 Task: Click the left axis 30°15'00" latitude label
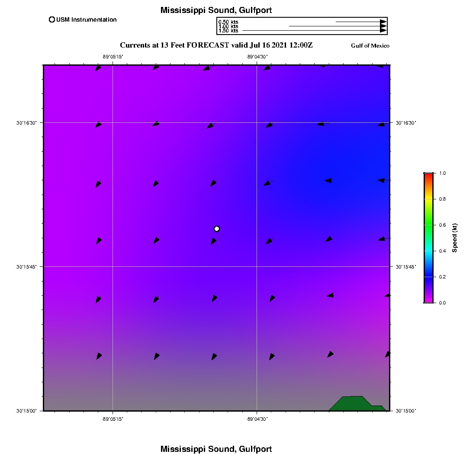[26, 411]
